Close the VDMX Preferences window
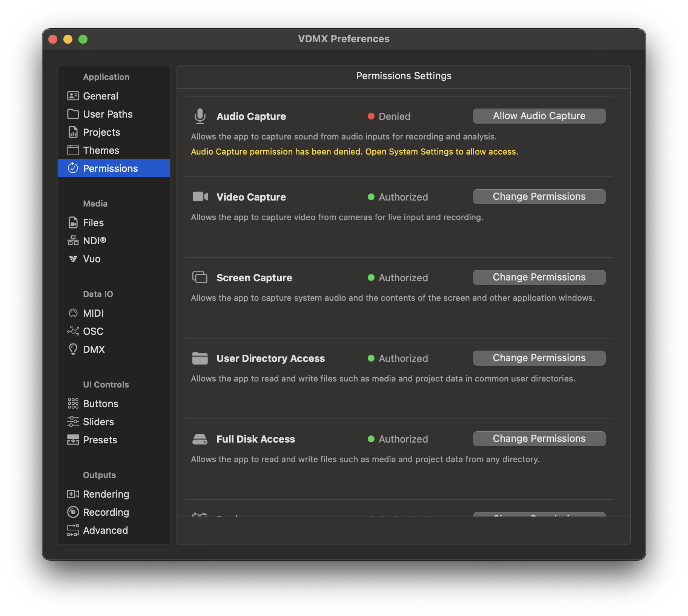Viewport: 688px width, 616px height. point(53,39)
